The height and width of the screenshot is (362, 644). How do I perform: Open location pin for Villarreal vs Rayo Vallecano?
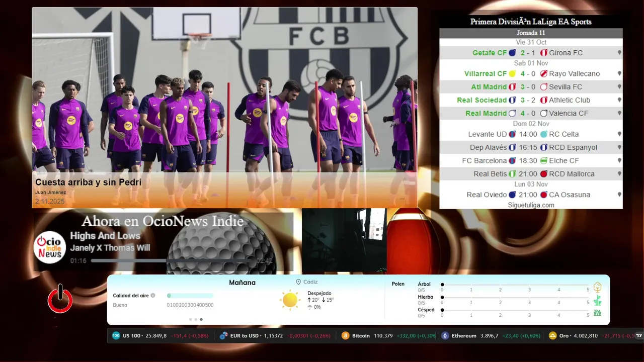coord(619,73)
